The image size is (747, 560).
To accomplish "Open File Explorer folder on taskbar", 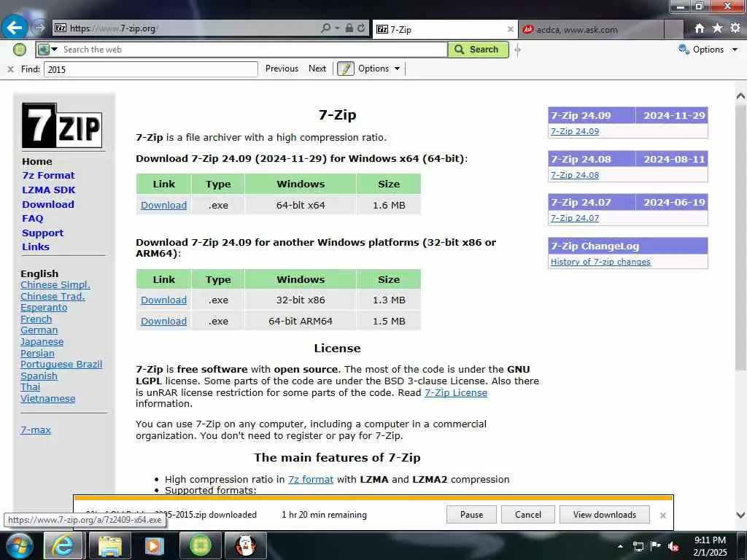I will (110, 545).
